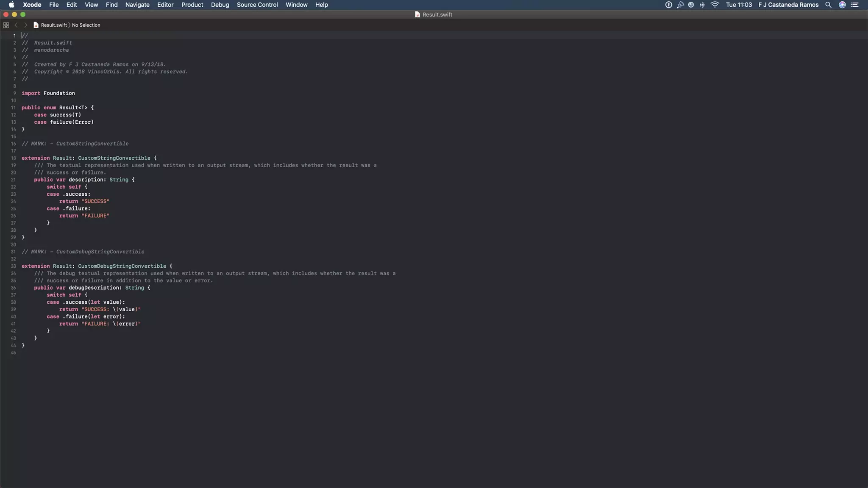Open Notification Center list icon
Viewport: 868px width, 488px height.
[854, 5]
